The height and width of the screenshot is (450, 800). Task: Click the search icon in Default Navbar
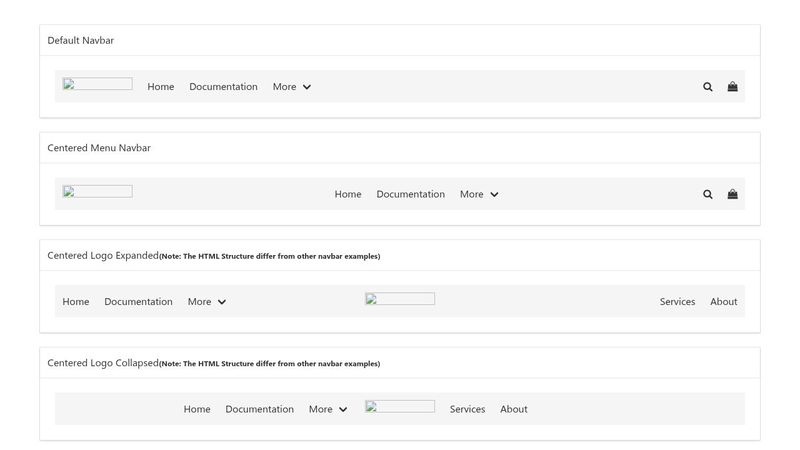click(x=708, y=87)
